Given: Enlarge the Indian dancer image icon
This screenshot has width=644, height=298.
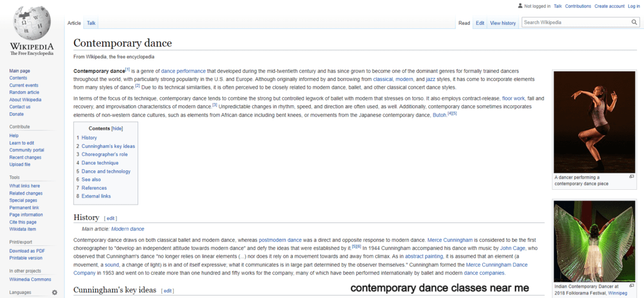Looking at the screenshot, I should click(x=632, y=286).
